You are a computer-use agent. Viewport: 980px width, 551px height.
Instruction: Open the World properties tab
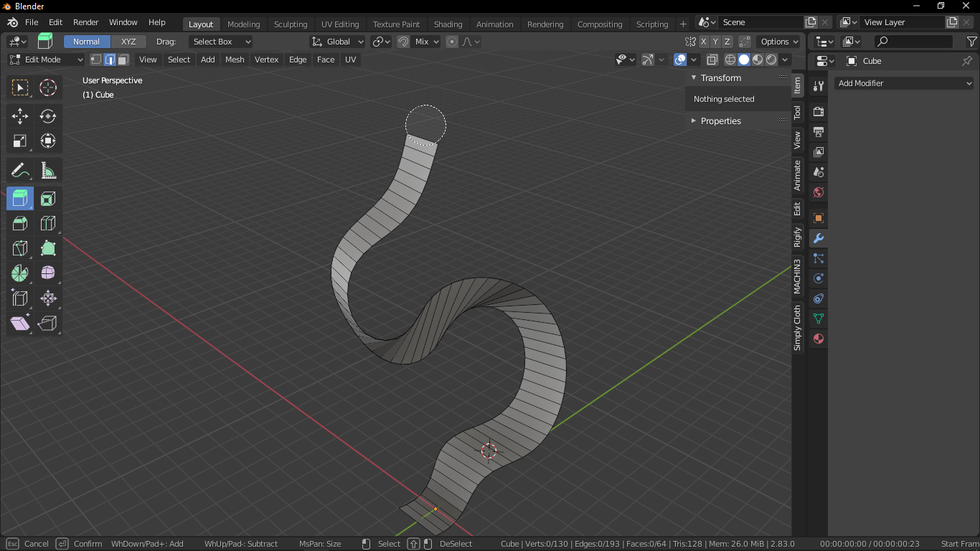pyautogui.click(x=818, y=192)
